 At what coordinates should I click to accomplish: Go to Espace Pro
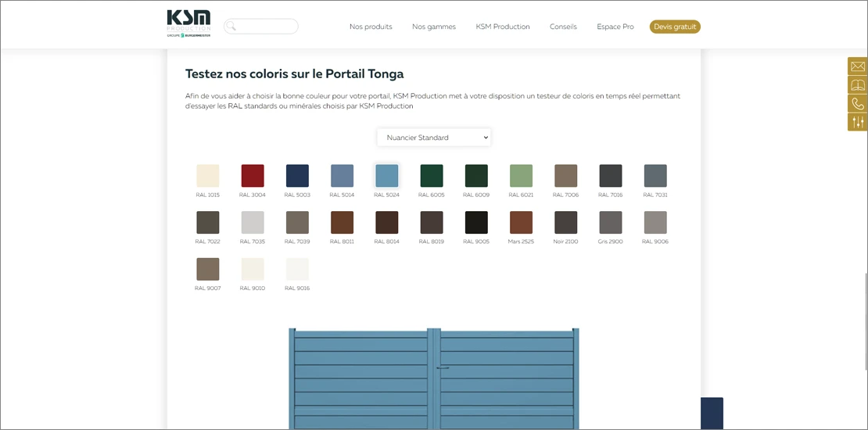coord(615,27)
